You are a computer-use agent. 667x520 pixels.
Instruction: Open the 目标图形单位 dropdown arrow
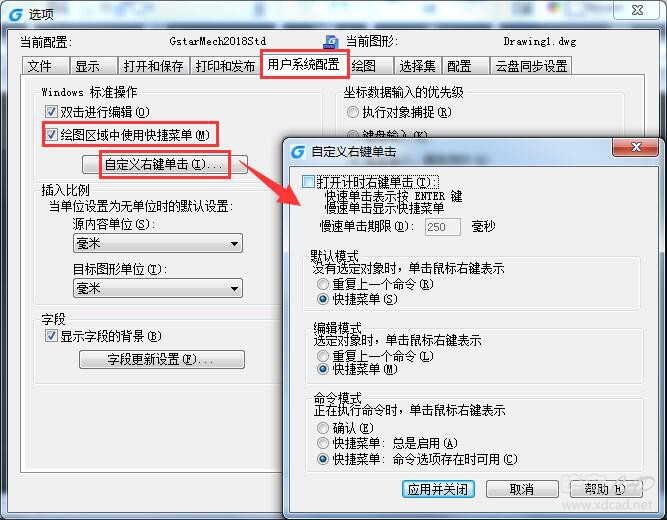tap(234, 289)
